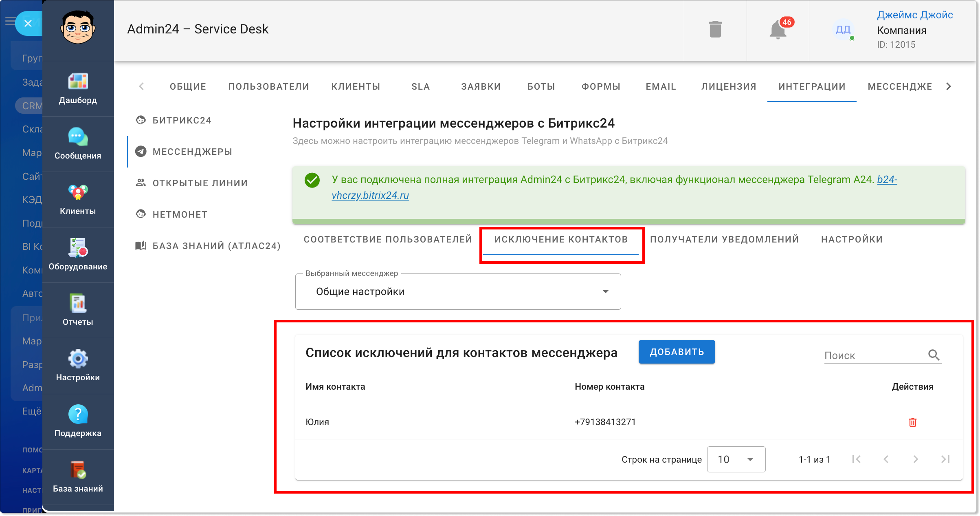Follow the b24-vhcrzy.bitrix24.ru link
The width and height of the screenshot is (980, 516).
pos(370,195)
